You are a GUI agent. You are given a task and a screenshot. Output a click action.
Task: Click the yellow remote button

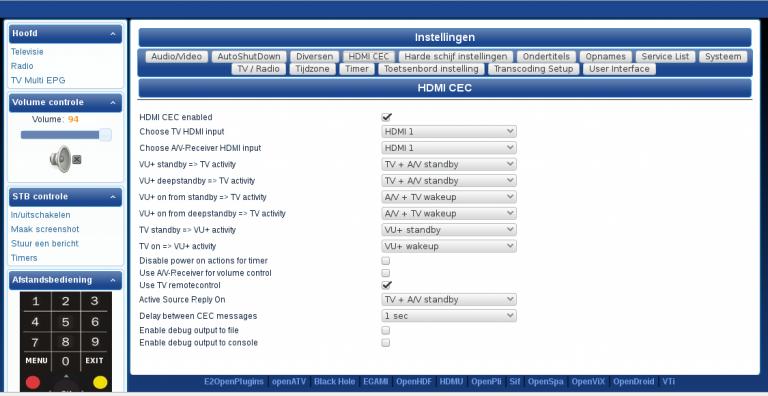(100, 382)
